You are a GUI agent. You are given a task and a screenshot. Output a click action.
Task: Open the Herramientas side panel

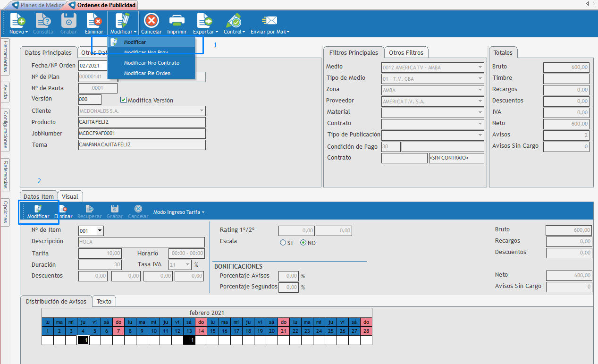tap(5, 56)
